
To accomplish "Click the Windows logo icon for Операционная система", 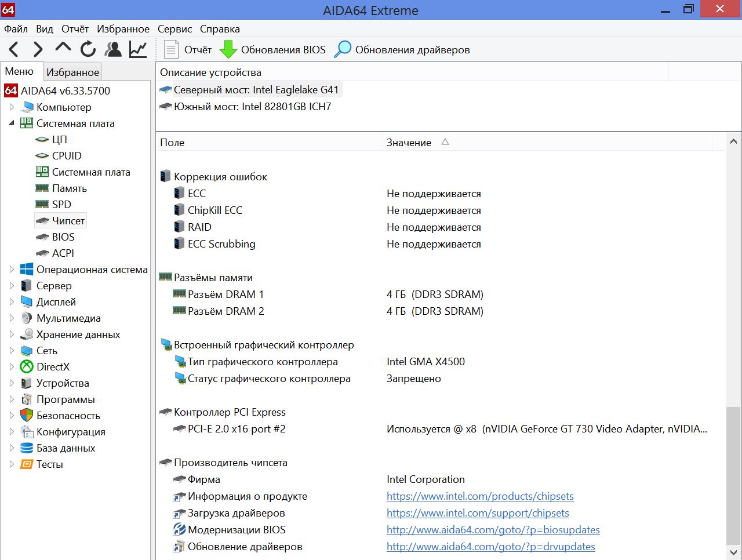I will point(27,270).
